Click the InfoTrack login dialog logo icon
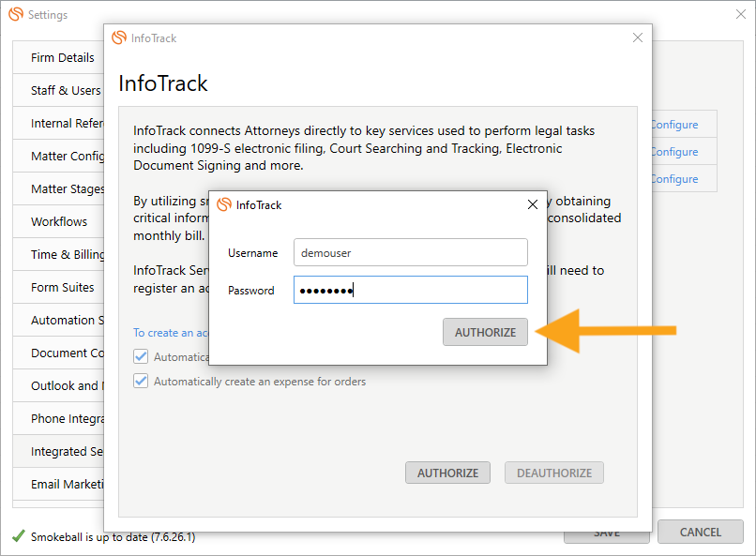 tap(224, 204)
